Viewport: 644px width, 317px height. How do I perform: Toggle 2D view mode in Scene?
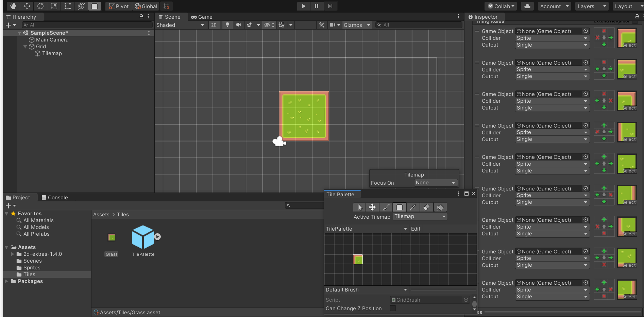(214, 25)
